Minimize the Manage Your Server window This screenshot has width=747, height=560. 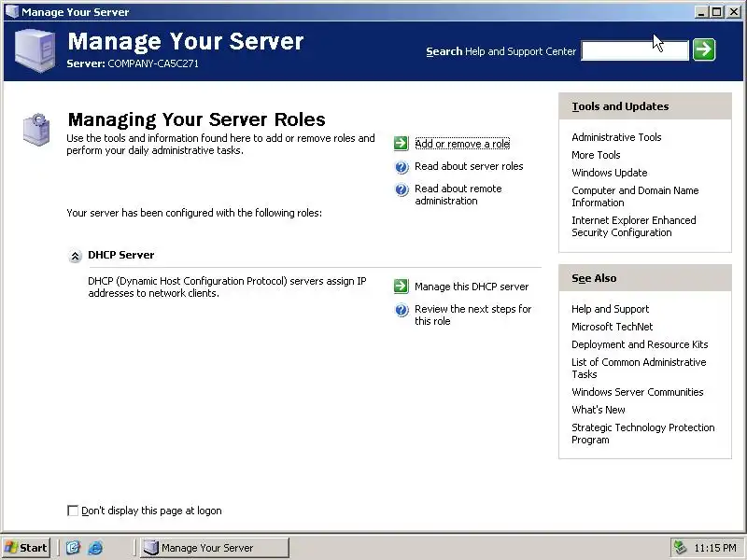700,12
